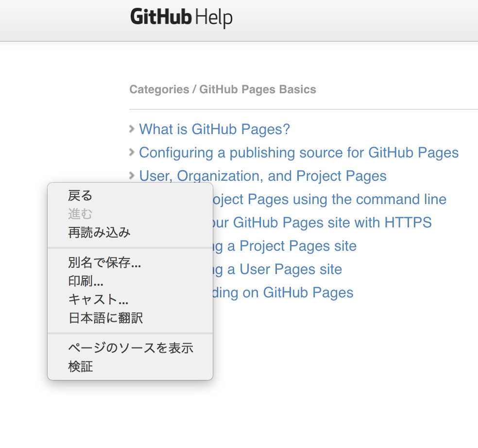Image resolution: width=478 pixels, height=448 pixels.
Task: Open 'What is GitHub Pages?' article
Action: coord(214,129)
